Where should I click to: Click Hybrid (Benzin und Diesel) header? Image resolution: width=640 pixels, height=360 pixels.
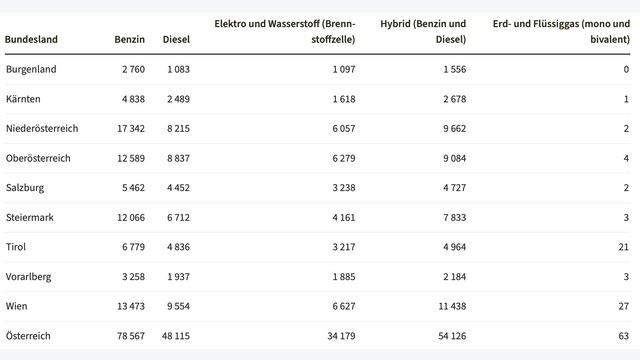[x=423, y=31]
